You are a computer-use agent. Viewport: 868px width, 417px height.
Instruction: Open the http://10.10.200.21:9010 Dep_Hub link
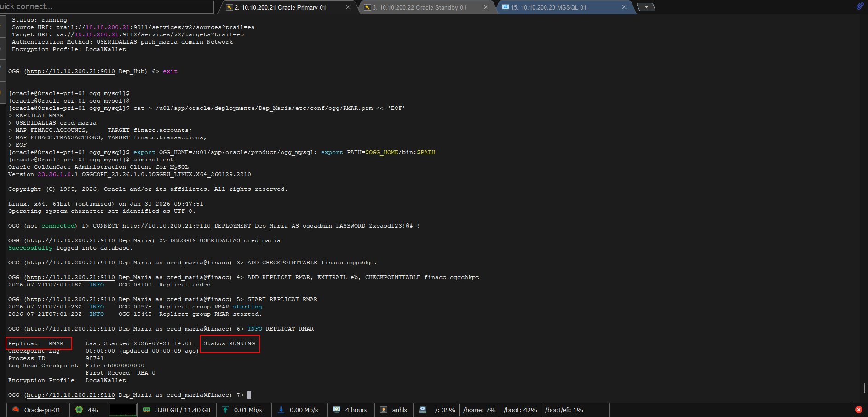(x=71, y=71)
